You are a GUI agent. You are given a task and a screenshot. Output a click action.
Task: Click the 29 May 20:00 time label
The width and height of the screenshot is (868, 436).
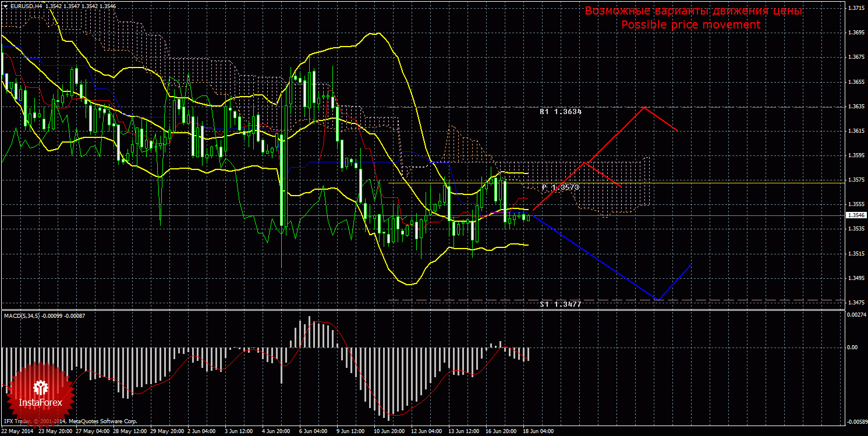pyautogui.click(x=168, y=432)
